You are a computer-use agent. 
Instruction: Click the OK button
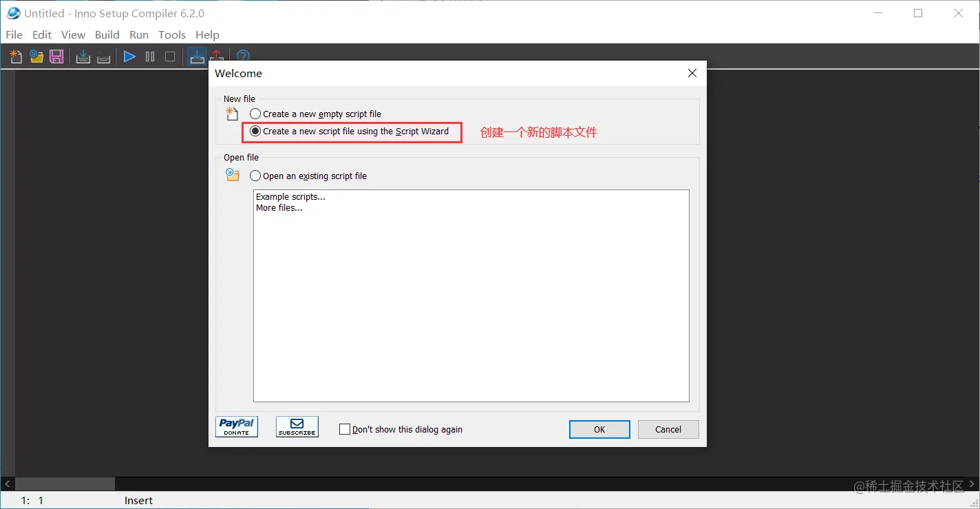(599, 429)
